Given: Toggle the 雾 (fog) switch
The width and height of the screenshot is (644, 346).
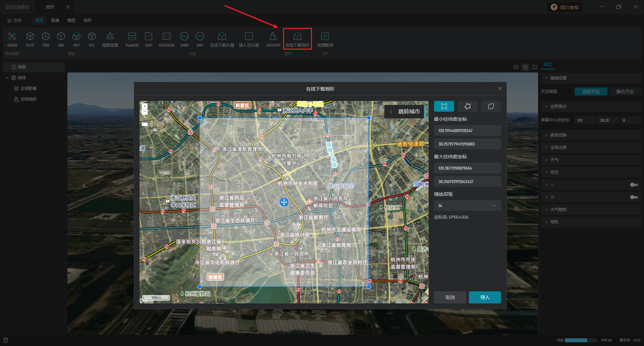Looking at the screenshot, I should [x=634, y=197].
